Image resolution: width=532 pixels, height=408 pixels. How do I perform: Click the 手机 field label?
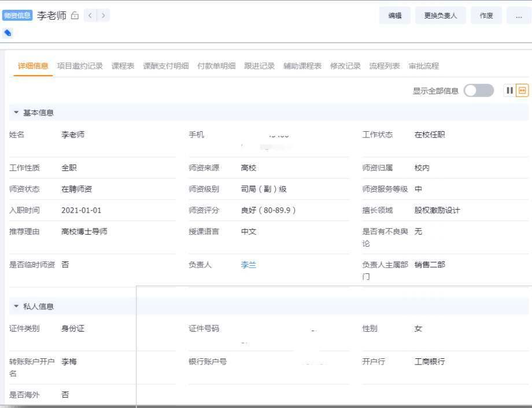coord(196,135)
